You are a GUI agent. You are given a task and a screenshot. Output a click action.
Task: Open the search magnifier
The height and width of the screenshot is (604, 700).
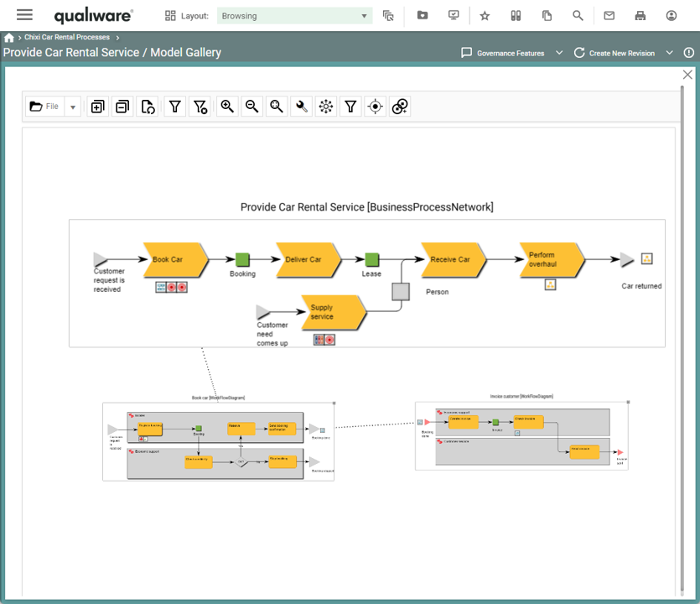pyautogui.click(x=578, y=16)
